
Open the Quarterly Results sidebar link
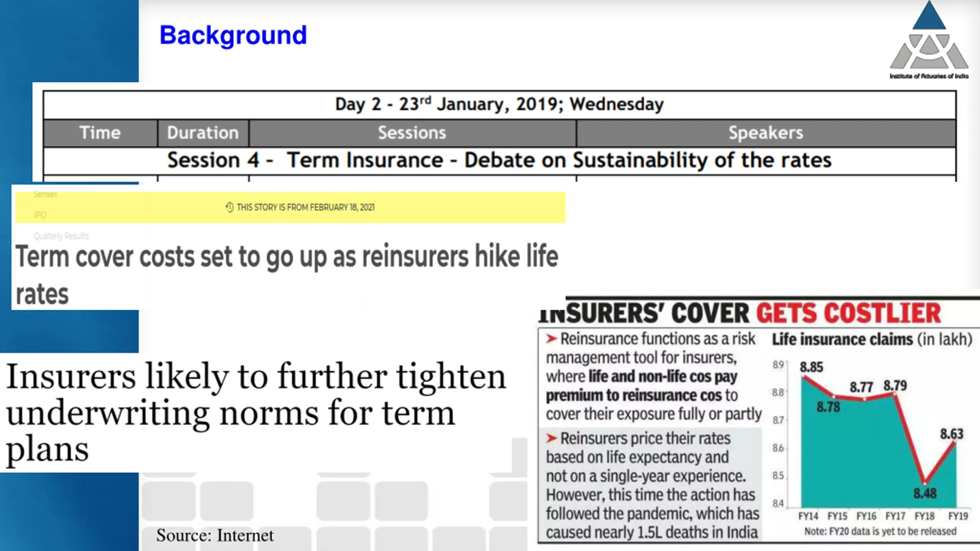tap(61, 236)
